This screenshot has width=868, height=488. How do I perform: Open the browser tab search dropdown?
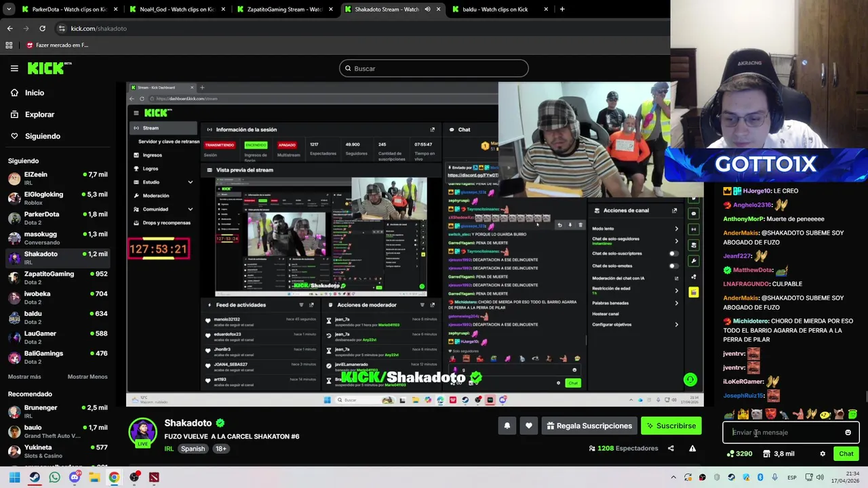pos(7,9)
